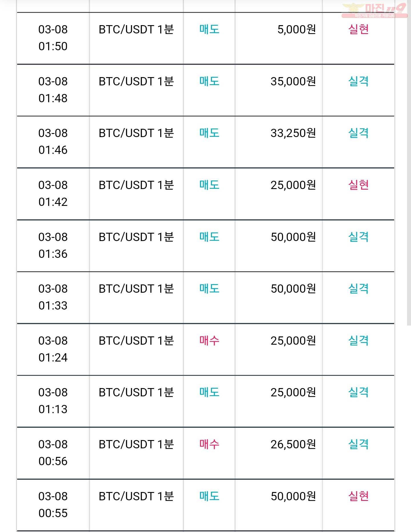Viewport: 411px width, 532px height.
Task: Select BTC/USDT 1분 in 01:13 row
Action: pos(136,392)
